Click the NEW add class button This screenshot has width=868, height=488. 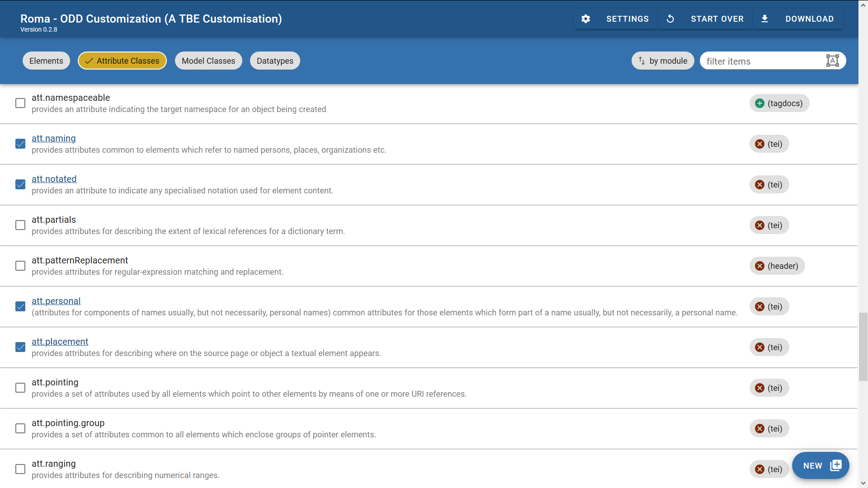821,465
